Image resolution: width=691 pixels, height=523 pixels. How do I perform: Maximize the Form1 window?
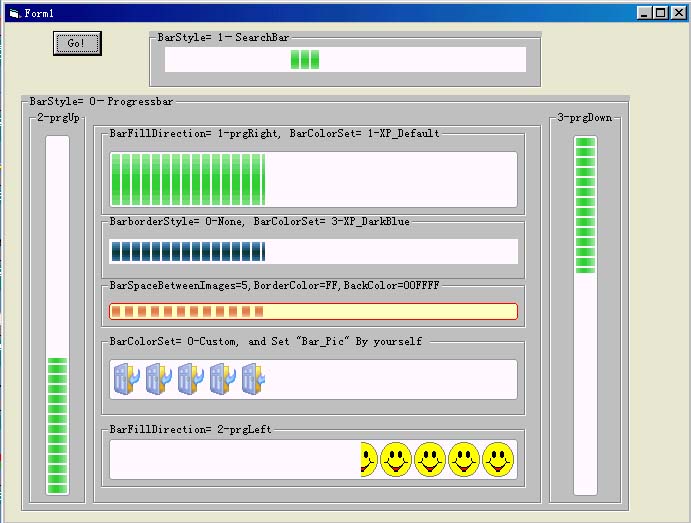coord(660,13)
